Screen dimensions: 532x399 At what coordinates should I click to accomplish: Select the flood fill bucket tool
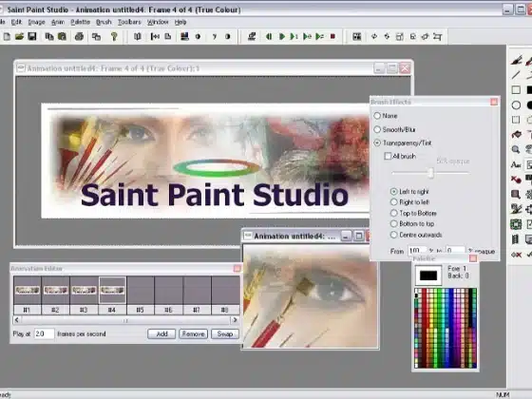516,135
